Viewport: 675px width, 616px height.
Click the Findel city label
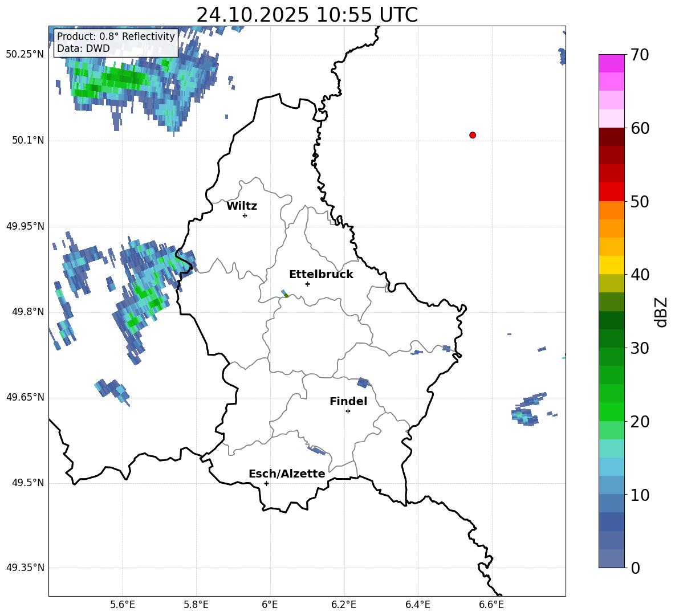(x=348, y=401)
